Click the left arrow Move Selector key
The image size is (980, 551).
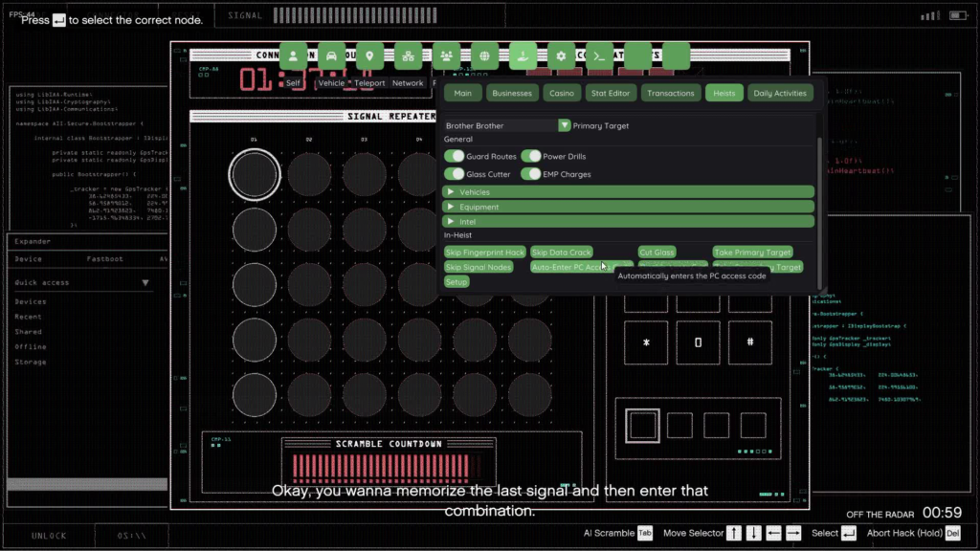coord(773,533)
